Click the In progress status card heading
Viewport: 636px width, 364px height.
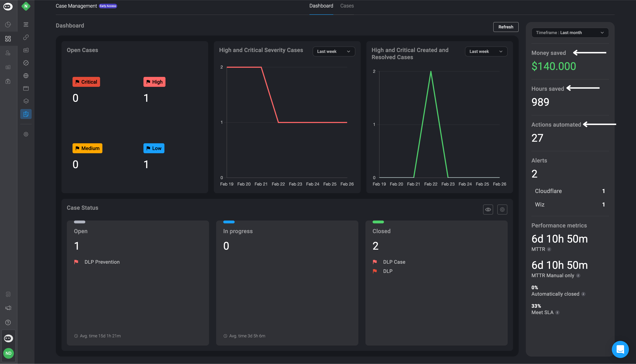(x=238, y=231)
